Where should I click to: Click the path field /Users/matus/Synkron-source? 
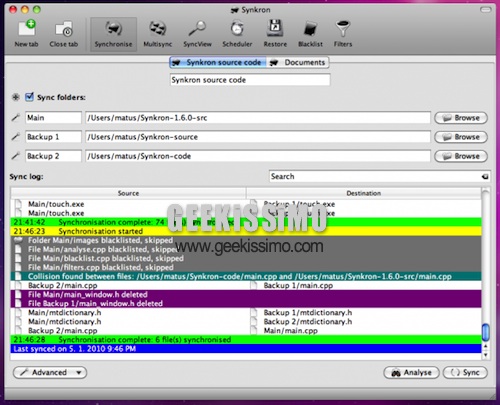pyautogui.click(x=258, y=137)
